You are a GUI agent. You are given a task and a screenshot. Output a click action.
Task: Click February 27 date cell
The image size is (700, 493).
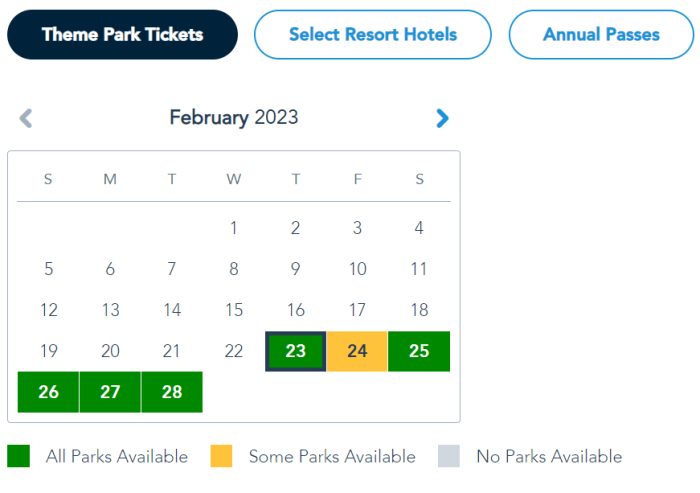tap(110, 392)
